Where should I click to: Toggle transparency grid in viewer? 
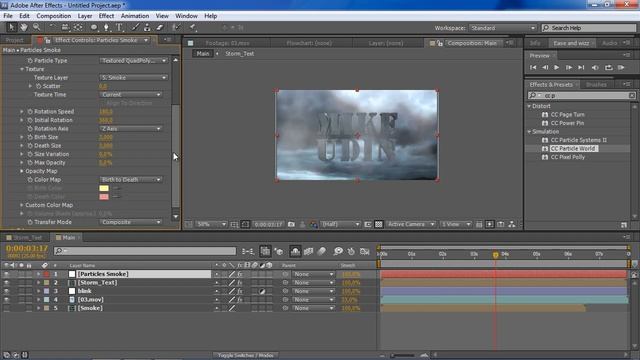[379, 224]
